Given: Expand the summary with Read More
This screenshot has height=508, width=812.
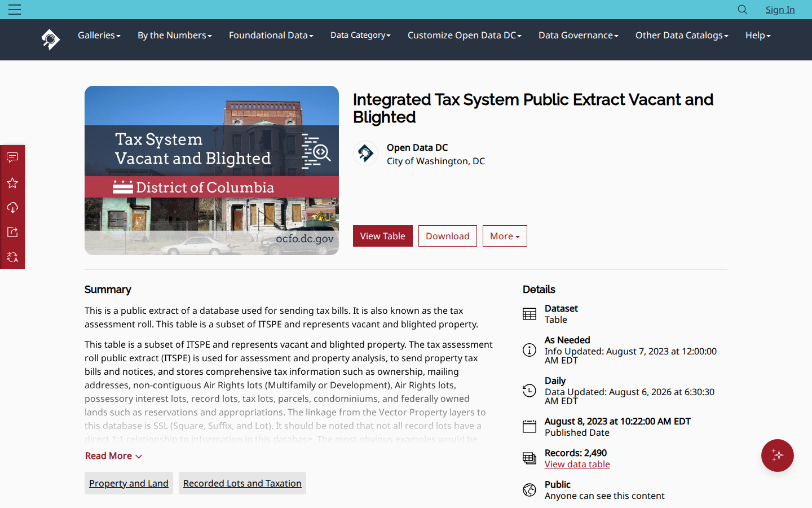Looking at the screenshot, I should (113, 456).
